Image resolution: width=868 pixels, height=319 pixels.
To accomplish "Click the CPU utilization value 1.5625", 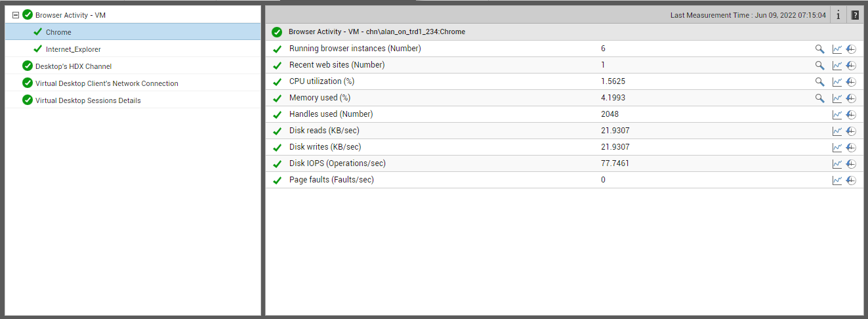I will 613,81.
